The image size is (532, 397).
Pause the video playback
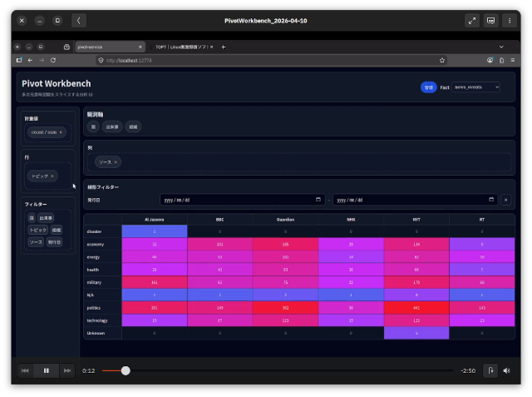click(47, 370)
